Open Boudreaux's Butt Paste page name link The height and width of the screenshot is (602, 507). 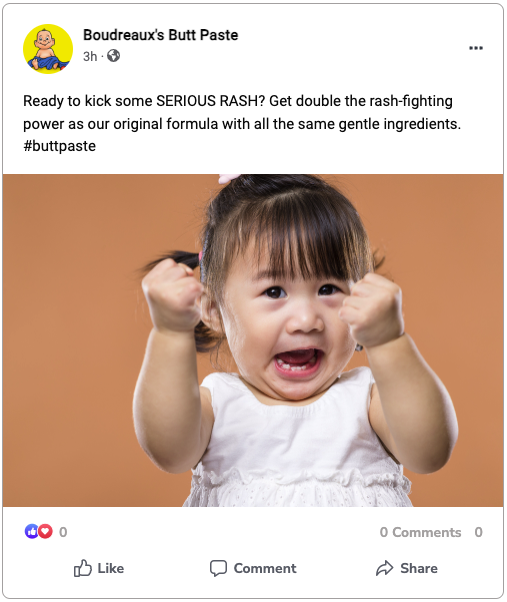pyautogui.click(x=160, y=35)
